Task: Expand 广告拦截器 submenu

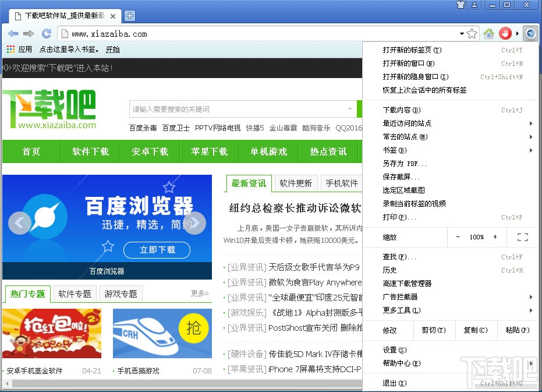Action: 531,297
